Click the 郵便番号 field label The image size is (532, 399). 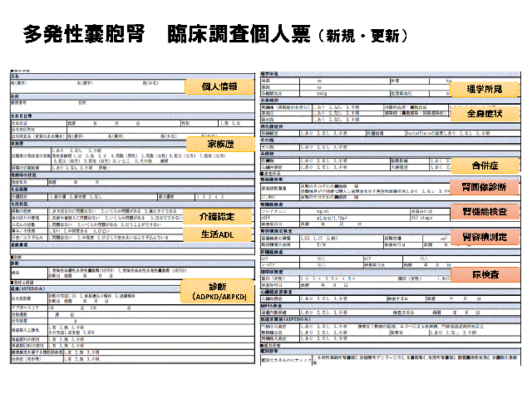(x=18, y=102)
